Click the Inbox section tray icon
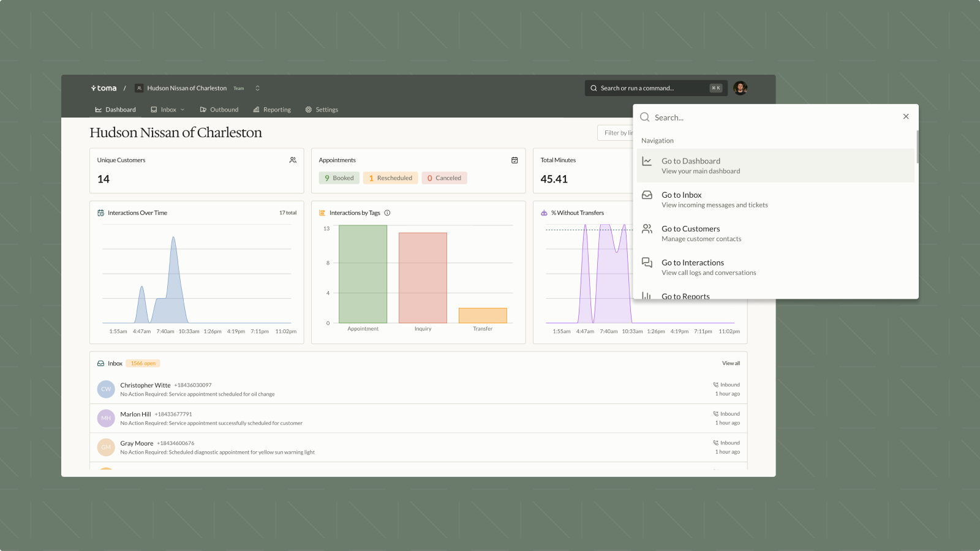The image size is (980, 551). coord(100,364)
